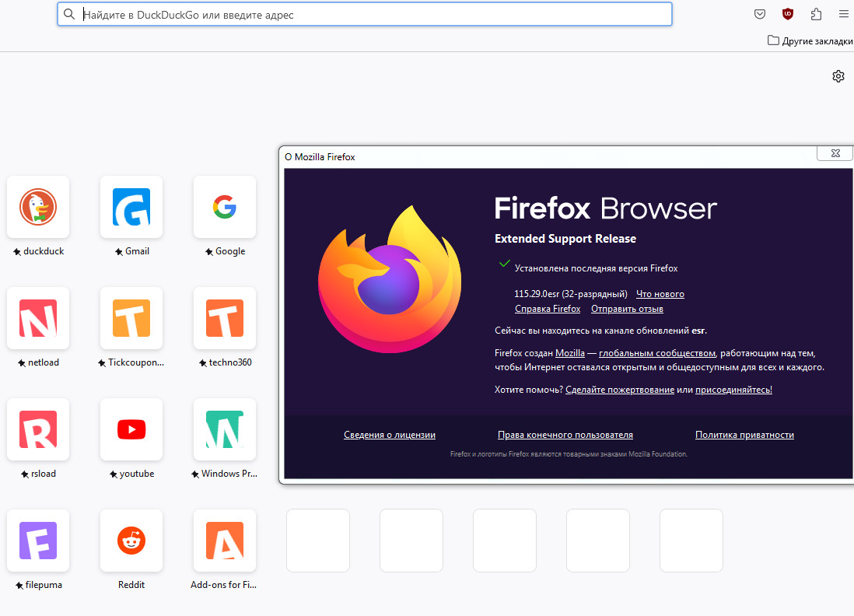
Task: Open the Справка Firefox help link
Action: point(548,309)
